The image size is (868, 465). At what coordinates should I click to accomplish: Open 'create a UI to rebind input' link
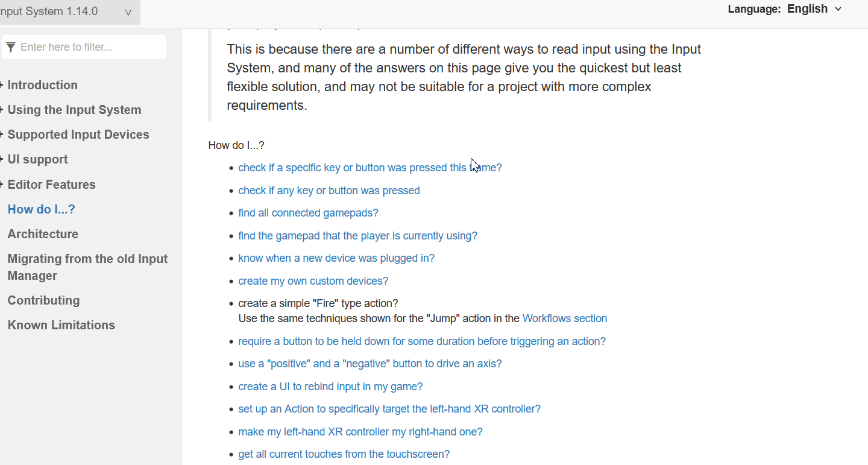point(330,387)
